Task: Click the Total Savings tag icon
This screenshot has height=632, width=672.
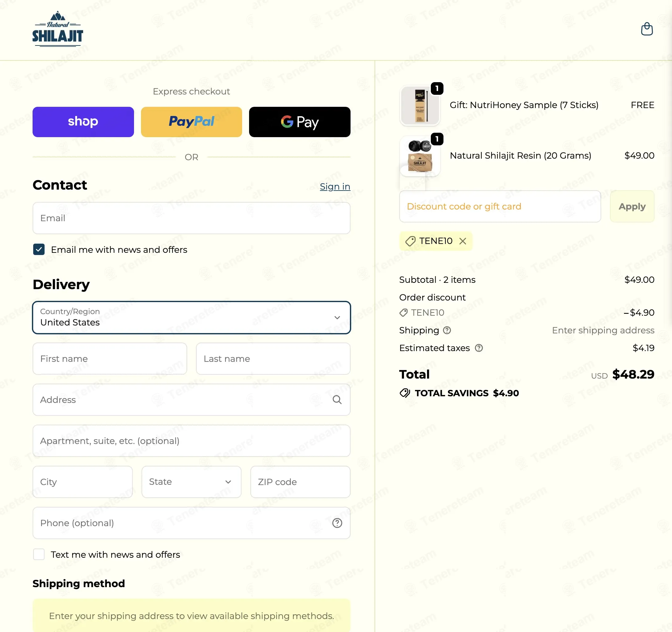Action: pos(405,393)
